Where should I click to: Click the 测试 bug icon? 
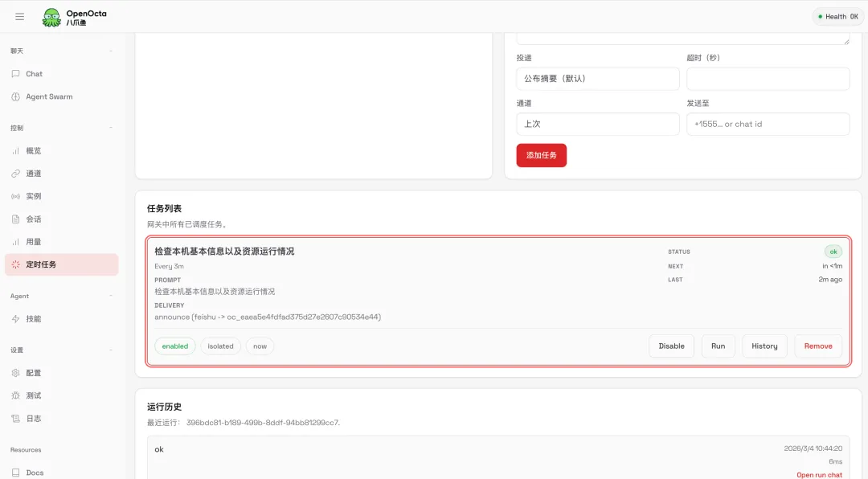tap(16, 395)
